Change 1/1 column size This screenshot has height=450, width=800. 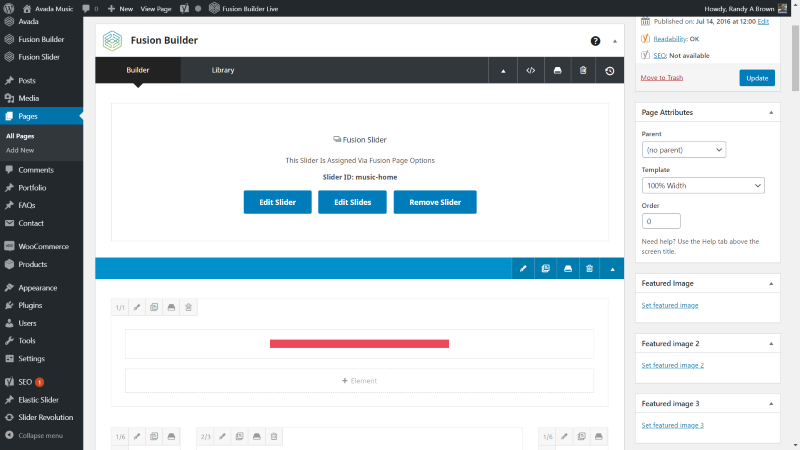tap(120, 308)
